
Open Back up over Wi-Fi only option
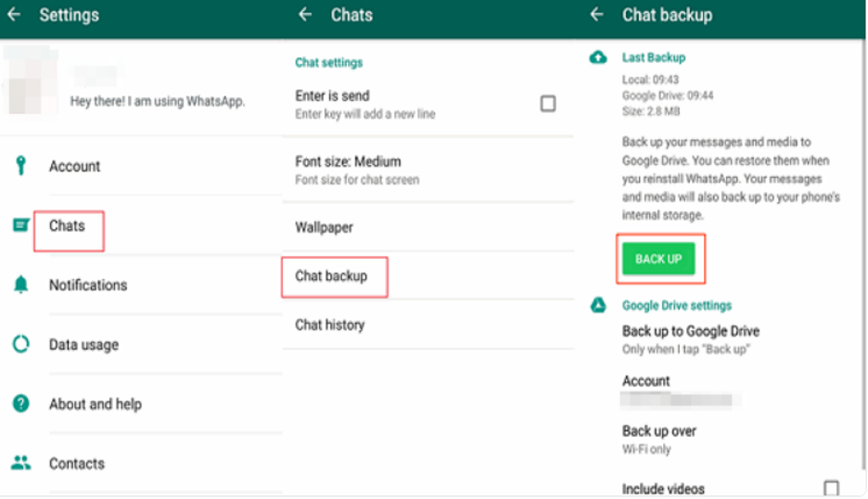click(658, 440)
